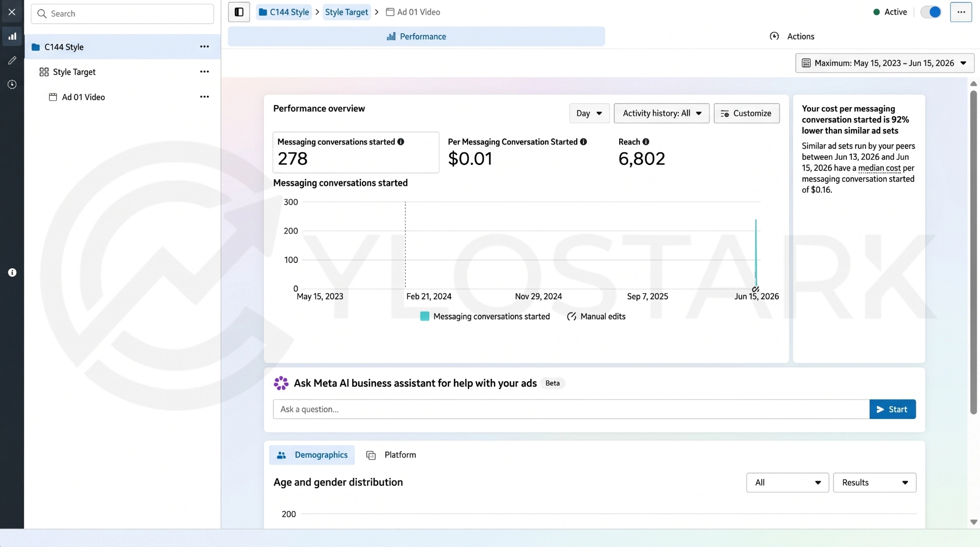Open the median cost link
The image size is (980, 547).
click(x=879, y=168)
